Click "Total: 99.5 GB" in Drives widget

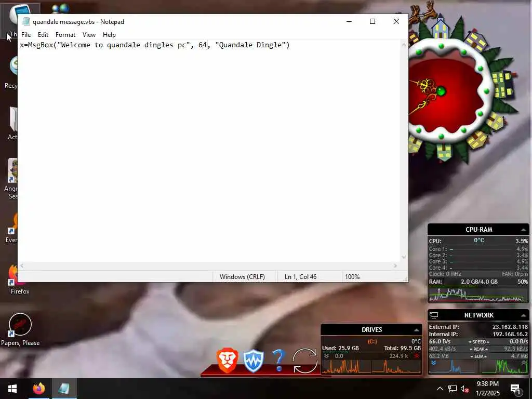[x=402, y=348]
